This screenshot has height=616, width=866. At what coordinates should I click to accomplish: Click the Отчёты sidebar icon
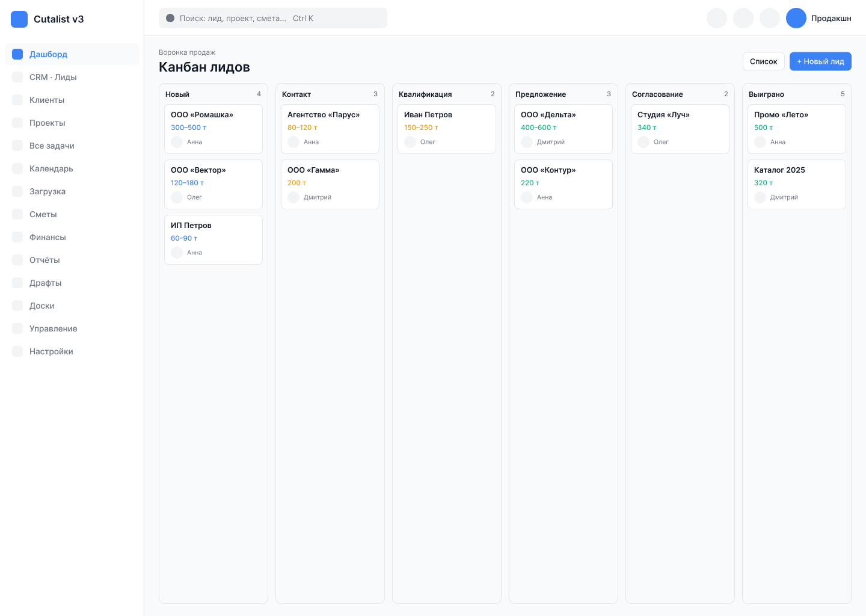(17, 260)
